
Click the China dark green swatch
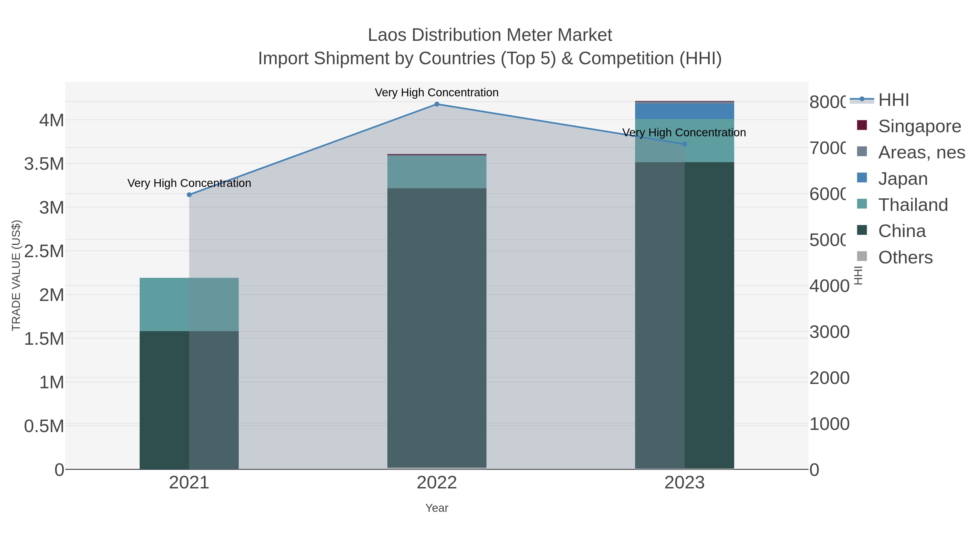862,230
